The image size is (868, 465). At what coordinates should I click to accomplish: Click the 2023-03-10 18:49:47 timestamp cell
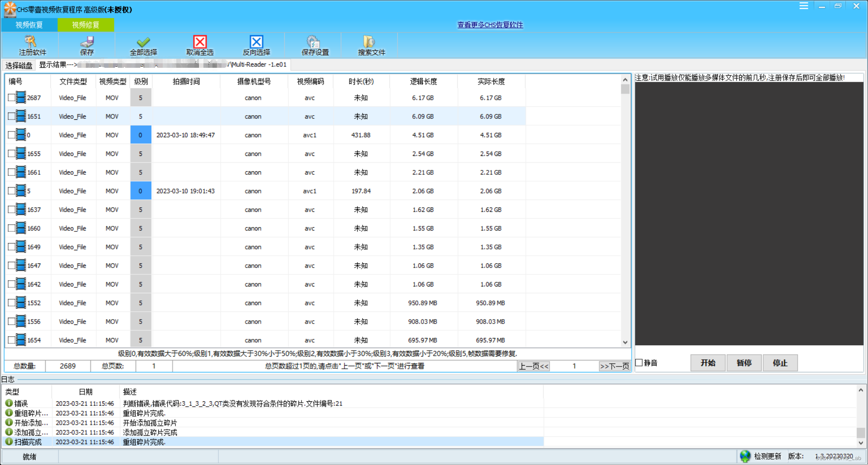point(186,135)
